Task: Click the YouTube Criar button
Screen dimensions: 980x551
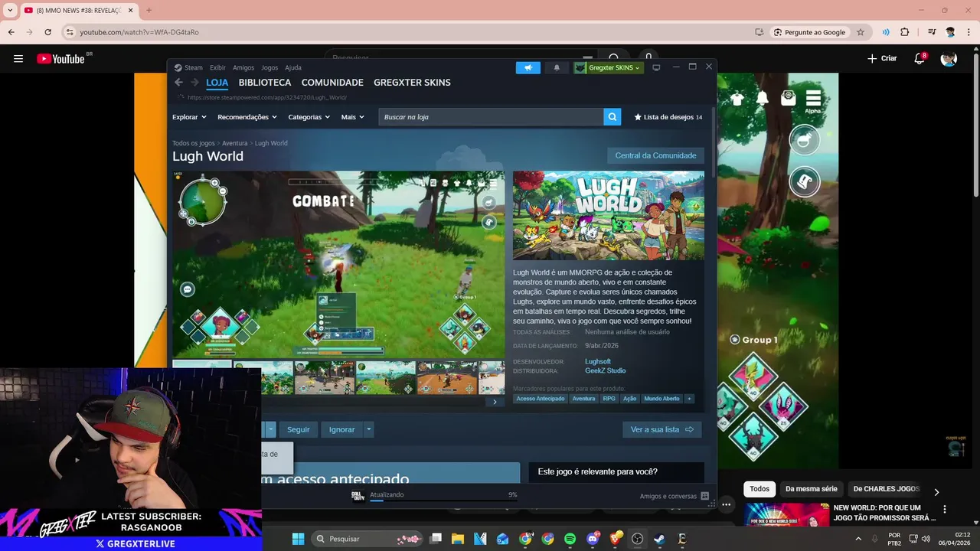Action: pos(882,59)
